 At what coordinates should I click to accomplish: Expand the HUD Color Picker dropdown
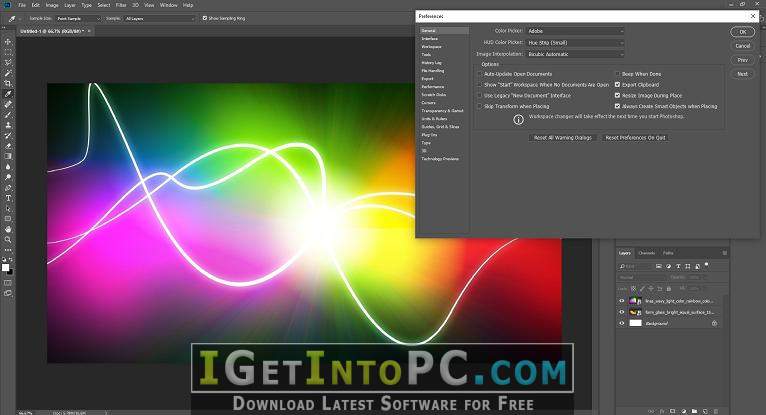point(575,42)
